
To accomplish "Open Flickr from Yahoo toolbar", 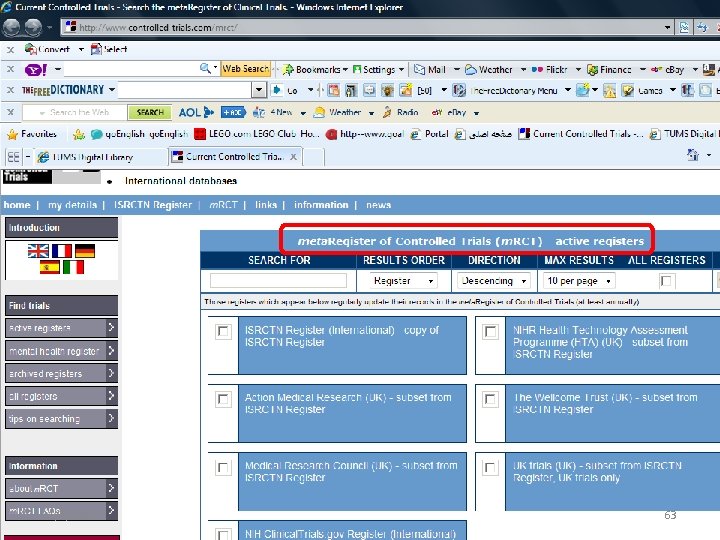I will [550, 69].
